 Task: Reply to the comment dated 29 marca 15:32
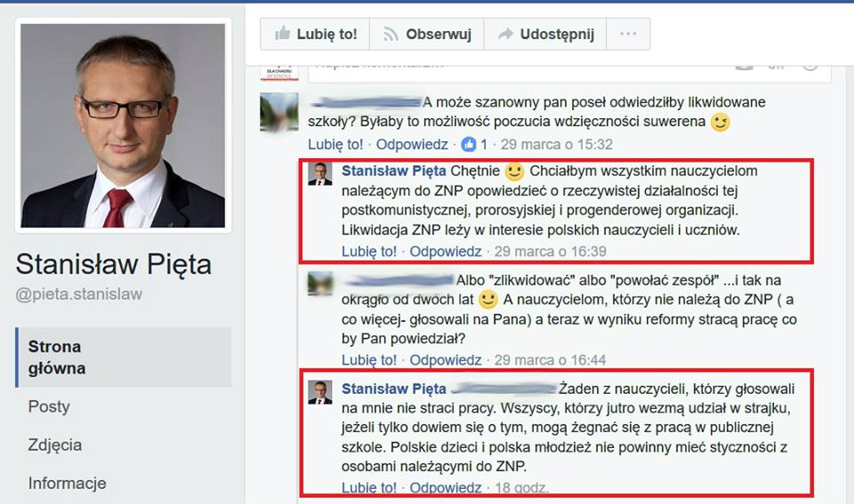click(x=412, y=144)
